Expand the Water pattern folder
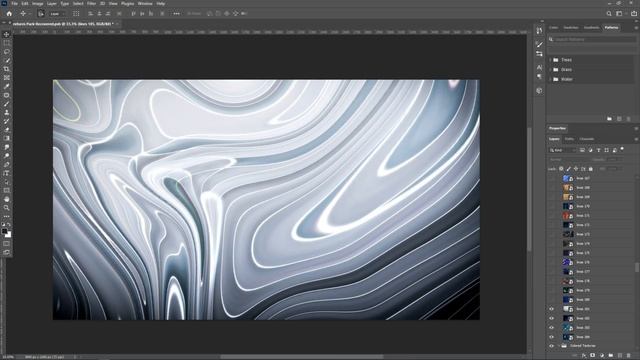640x360 pixels. [550, 80]
